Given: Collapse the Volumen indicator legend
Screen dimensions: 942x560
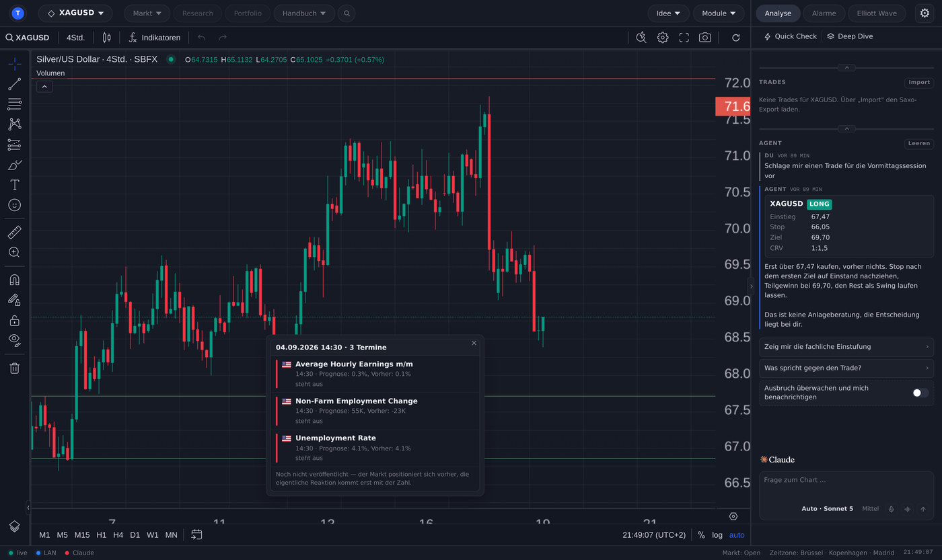Looking at the screenshot, I should [x=44, y=87].
